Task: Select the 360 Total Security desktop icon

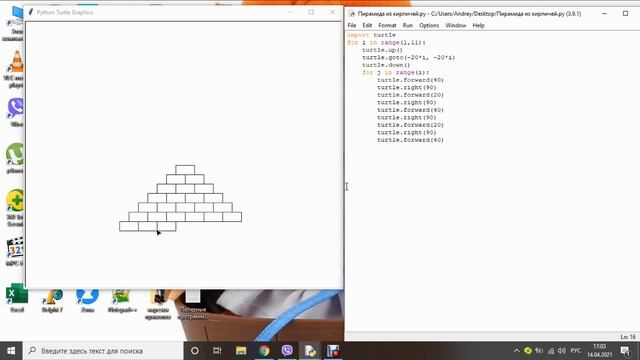Action: tap(15, 208)
